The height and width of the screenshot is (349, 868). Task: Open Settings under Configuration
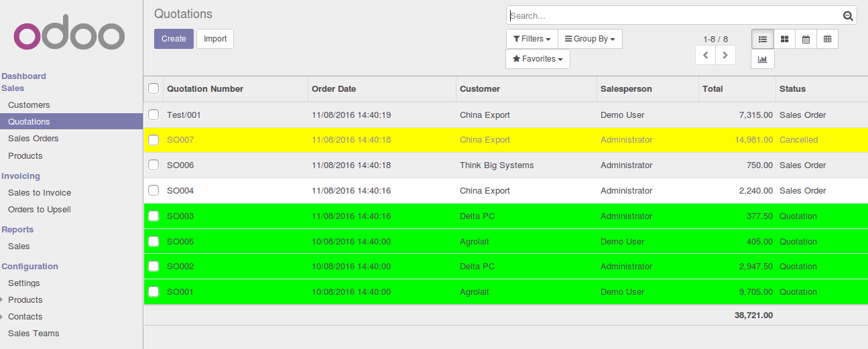[x=24, y=283]
